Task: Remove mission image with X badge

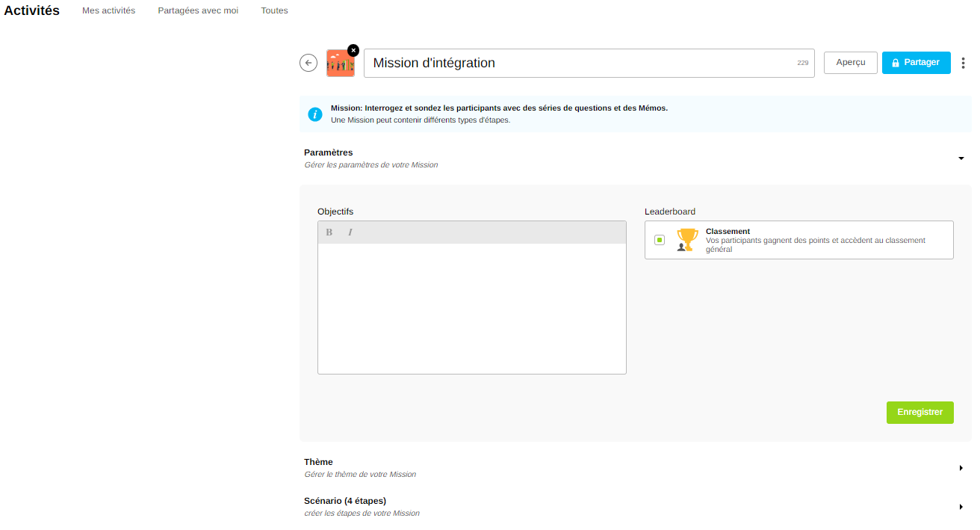Action: point(353,50)
